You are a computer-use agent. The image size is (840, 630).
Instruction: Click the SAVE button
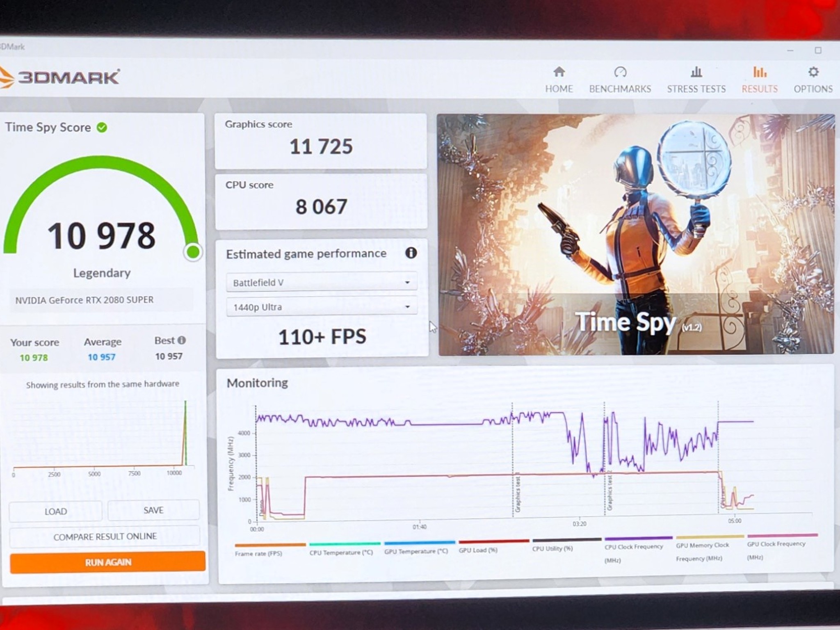coord(153,510)
